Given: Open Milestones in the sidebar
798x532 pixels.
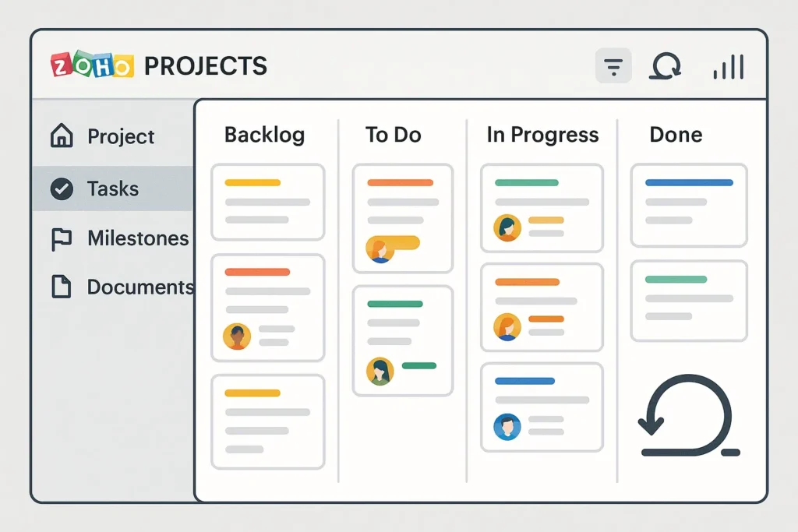Looking at the screenshot, I should coord(137,238).
